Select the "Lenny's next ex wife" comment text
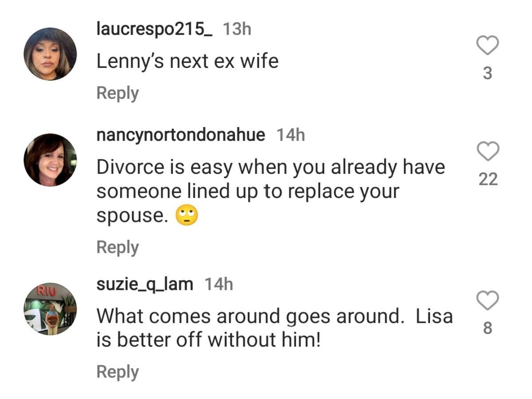This screenshot has width=532, height=399. tap(188, 61)
